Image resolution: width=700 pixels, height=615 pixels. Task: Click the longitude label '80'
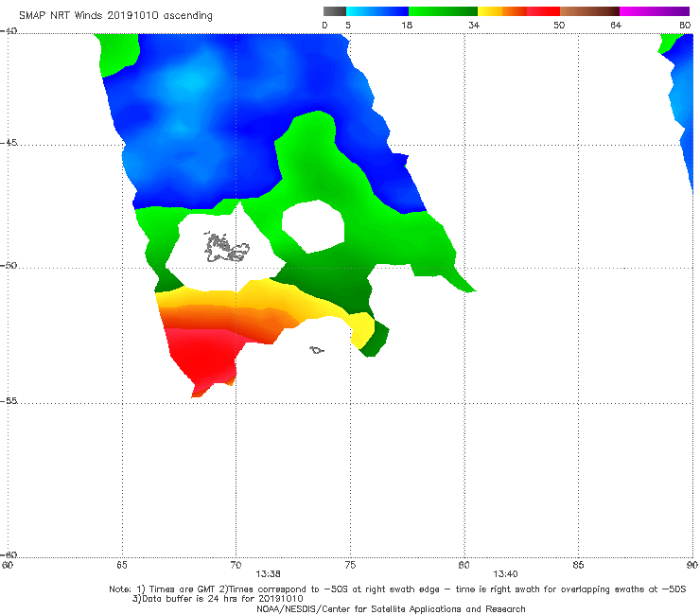click(464, 566)
